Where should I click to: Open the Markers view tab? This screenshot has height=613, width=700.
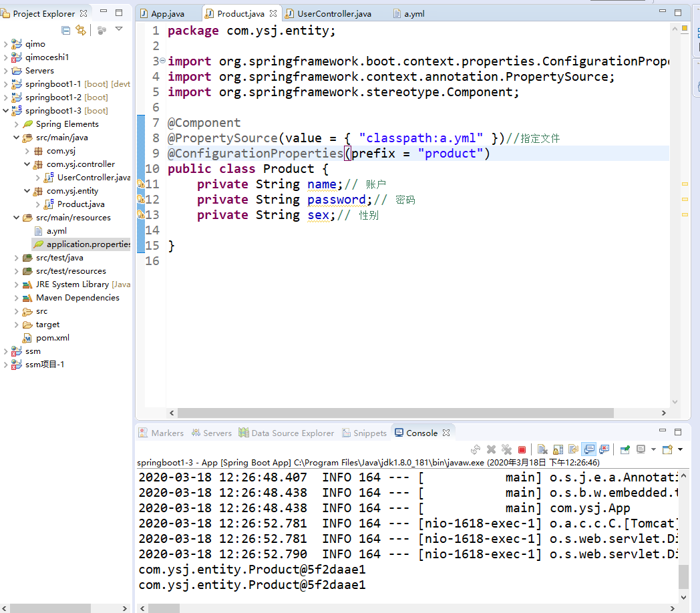click(161, 433)
